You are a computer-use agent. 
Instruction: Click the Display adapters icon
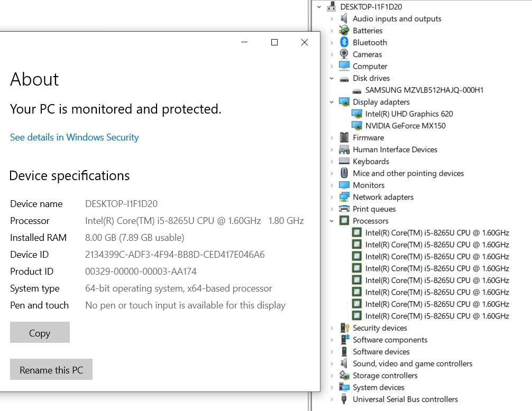pos(344,101)
